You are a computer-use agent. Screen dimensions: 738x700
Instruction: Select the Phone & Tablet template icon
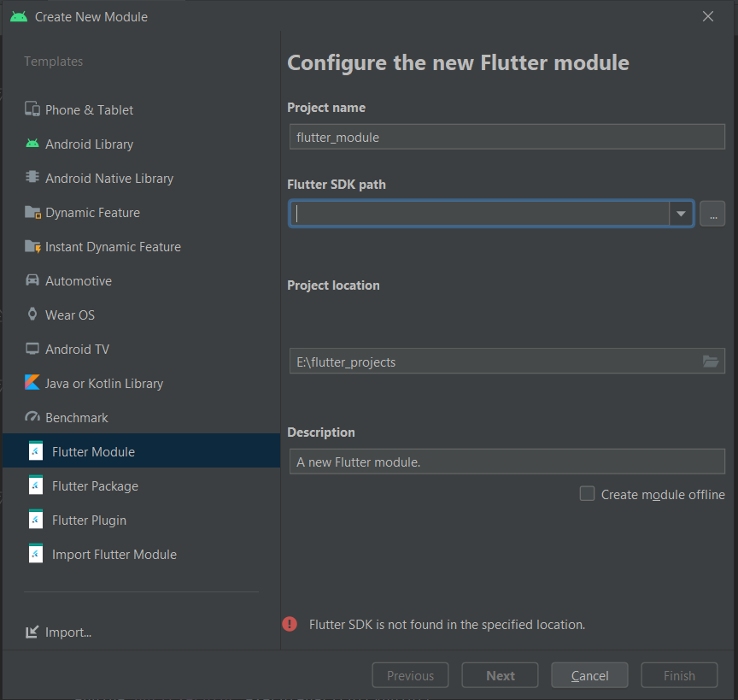click(x=32, y=109)
